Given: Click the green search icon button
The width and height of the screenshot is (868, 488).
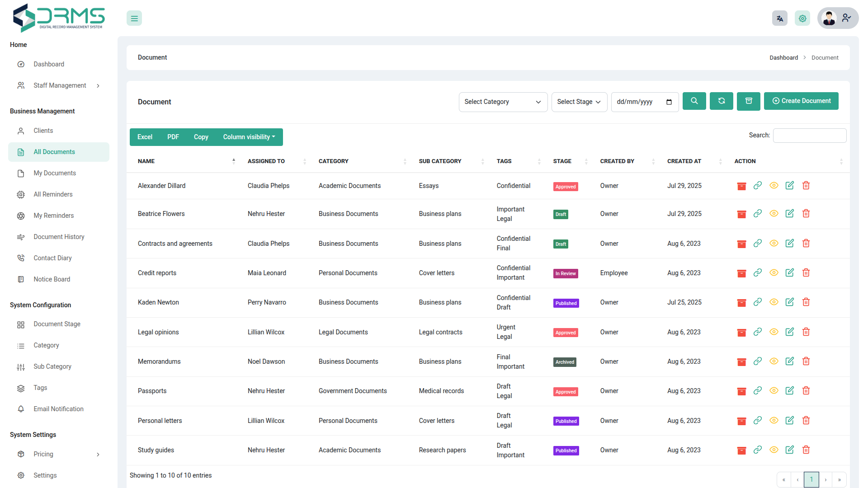Looking at the screenshot, I should coord(694,101).
